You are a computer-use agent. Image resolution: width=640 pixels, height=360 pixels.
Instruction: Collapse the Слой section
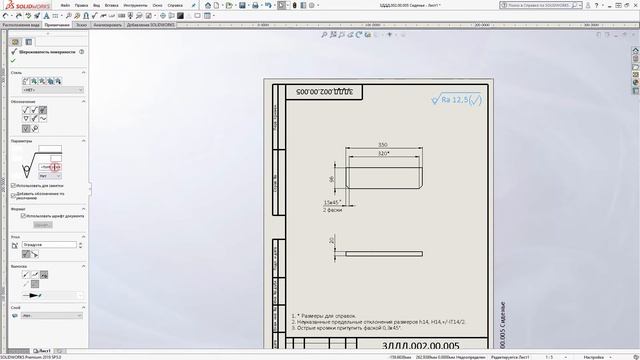(84, 307)
